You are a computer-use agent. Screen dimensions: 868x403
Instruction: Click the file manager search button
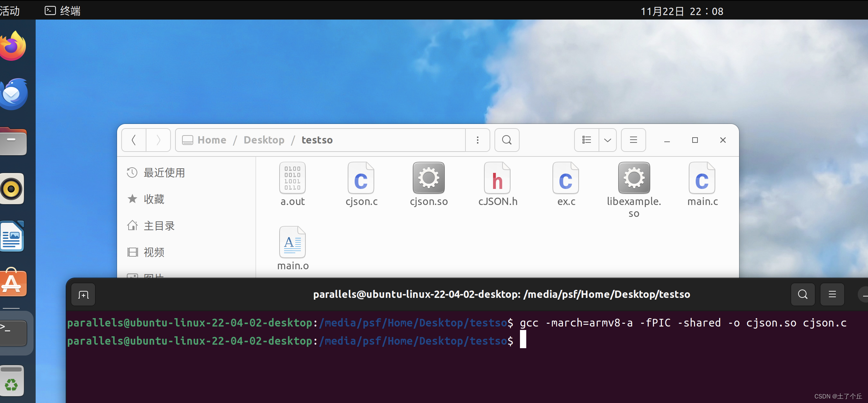click(x=507, y=140)
